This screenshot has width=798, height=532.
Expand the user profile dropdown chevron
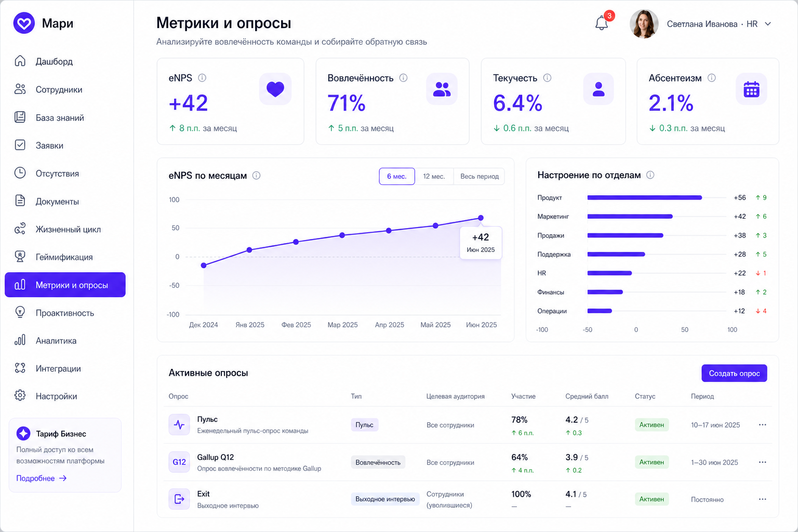(768, 24)
